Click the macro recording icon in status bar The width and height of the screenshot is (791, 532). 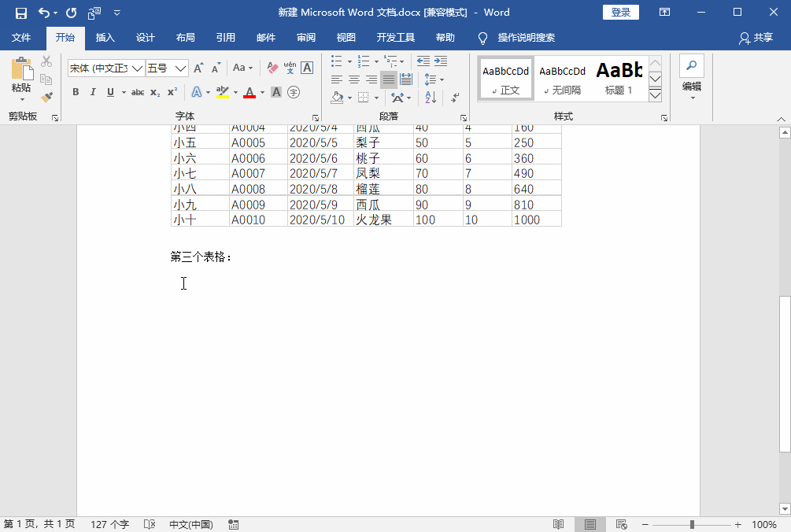(233, 524)
